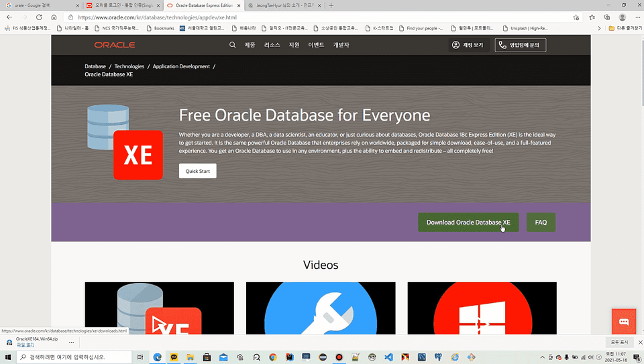Viewport: 644px width, 364px height.
Task: Switch to the 오라클 로그인 tab
Action: 123,5
